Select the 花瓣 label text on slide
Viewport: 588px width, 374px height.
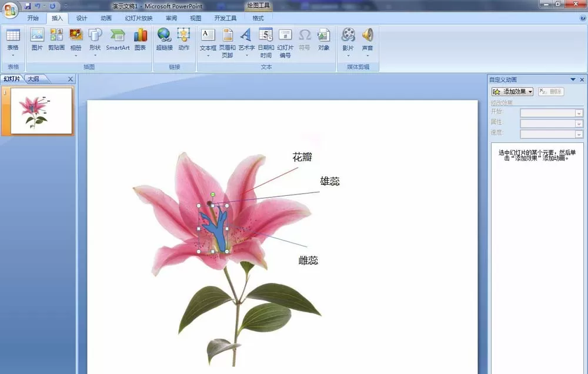tap(302, 157)
